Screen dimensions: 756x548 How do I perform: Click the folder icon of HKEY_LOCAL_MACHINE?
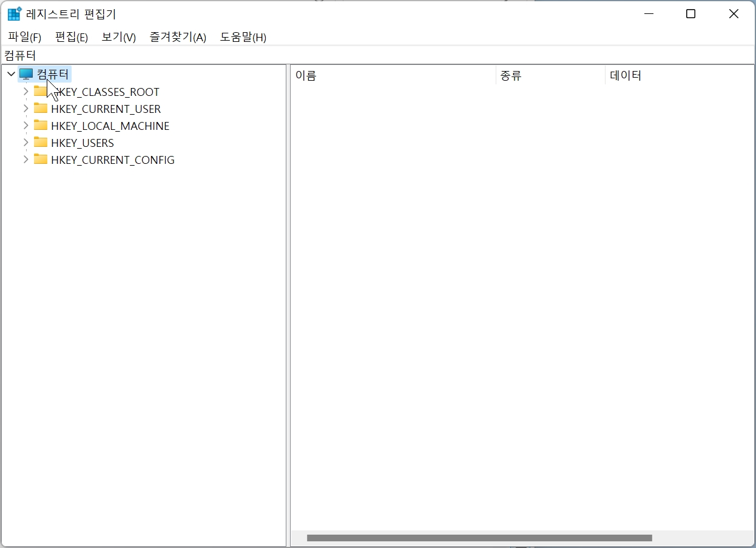tap(40, 126)
